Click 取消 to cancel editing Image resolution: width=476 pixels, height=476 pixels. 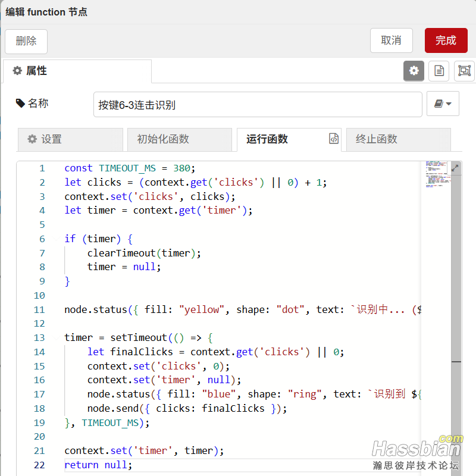pos(392,40)
